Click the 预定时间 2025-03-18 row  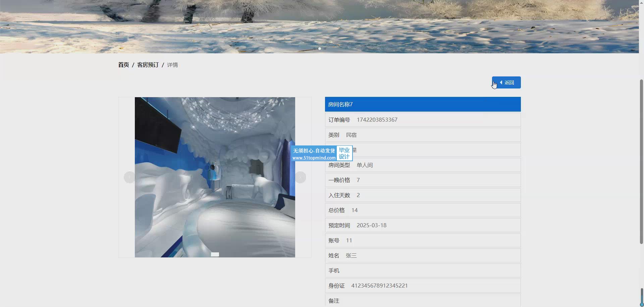(423, 225)
